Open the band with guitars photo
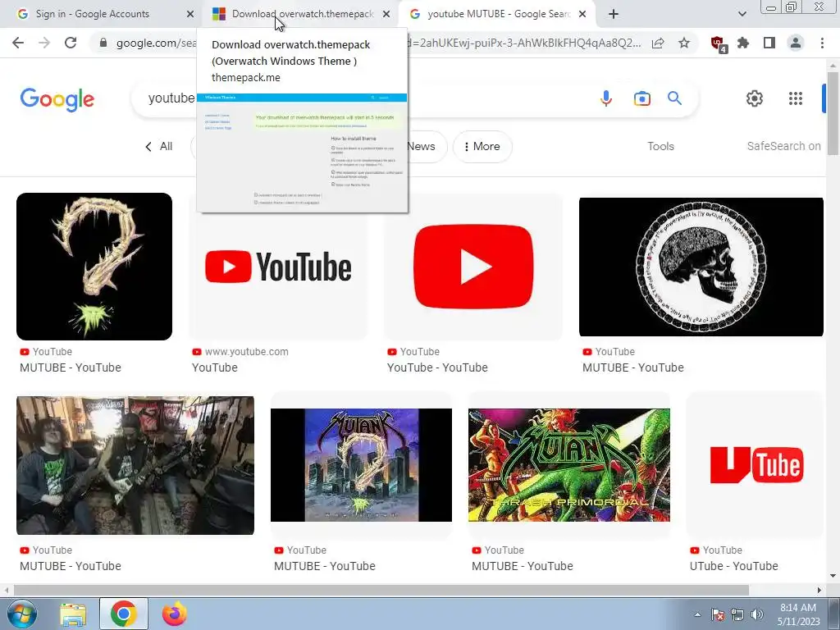Viewport: 840px width, 630px height. click(135, 466)
